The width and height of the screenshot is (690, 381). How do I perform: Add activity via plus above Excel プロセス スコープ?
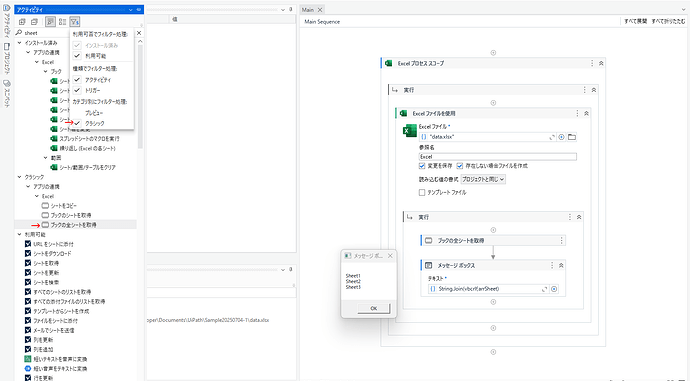click(493, 53)
